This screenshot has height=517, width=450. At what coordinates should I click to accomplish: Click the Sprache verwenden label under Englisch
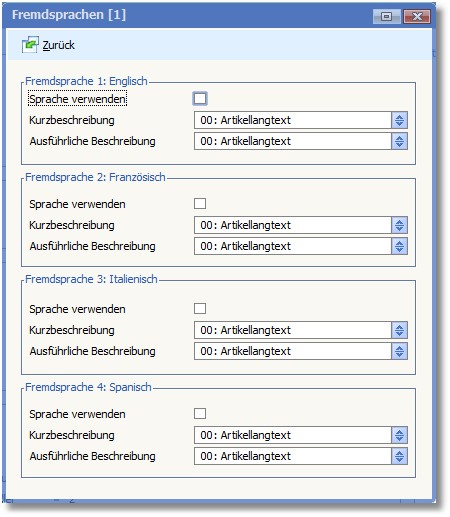(77, 99)
